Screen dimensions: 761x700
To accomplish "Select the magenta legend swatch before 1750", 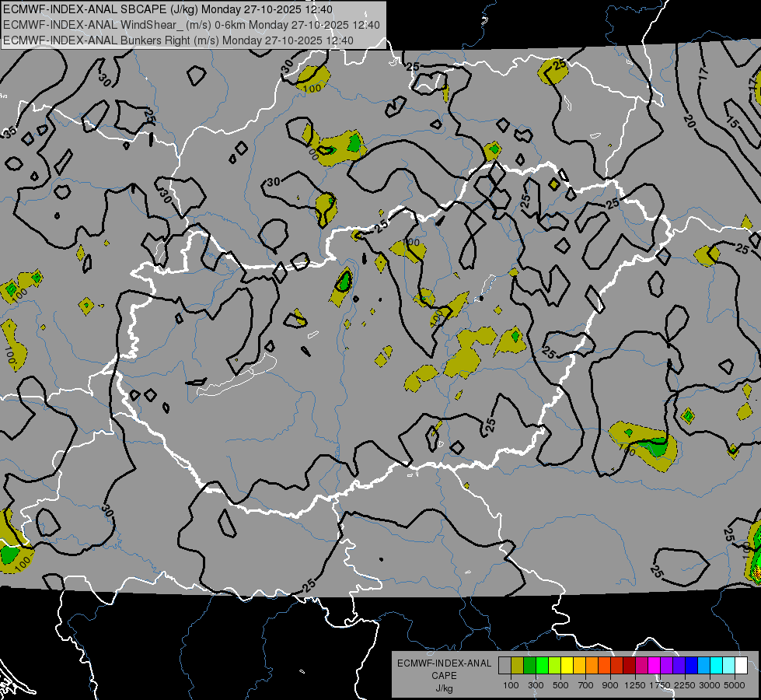I will [655, 665].
